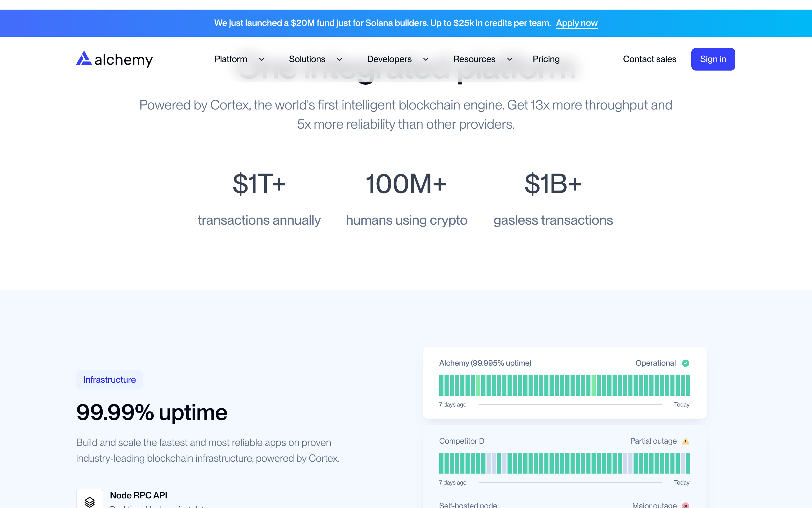Click the 100M+ statistic

click(406, 184)
